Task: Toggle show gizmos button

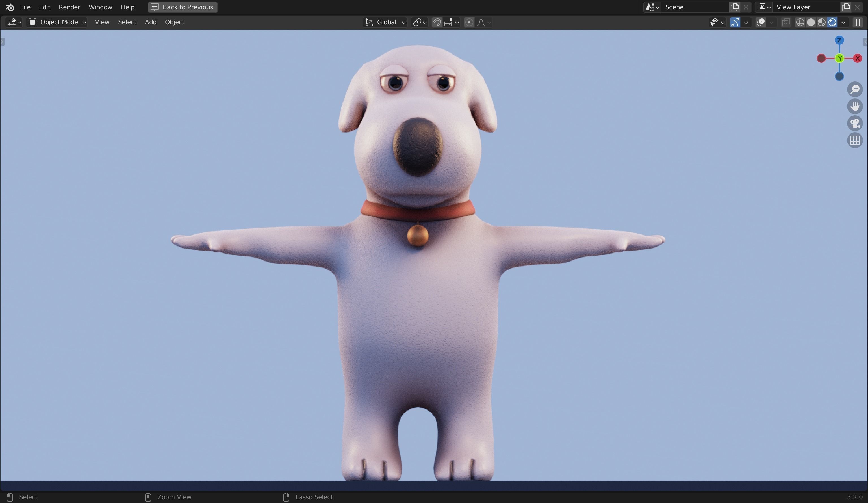Action: coord(735,22)
